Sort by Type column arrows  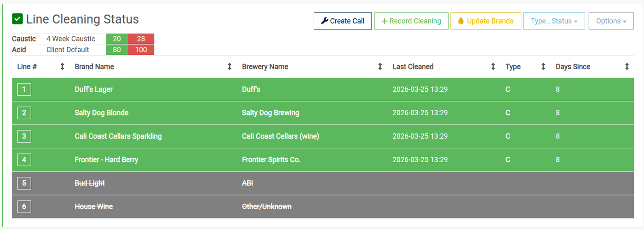point(543,67)
